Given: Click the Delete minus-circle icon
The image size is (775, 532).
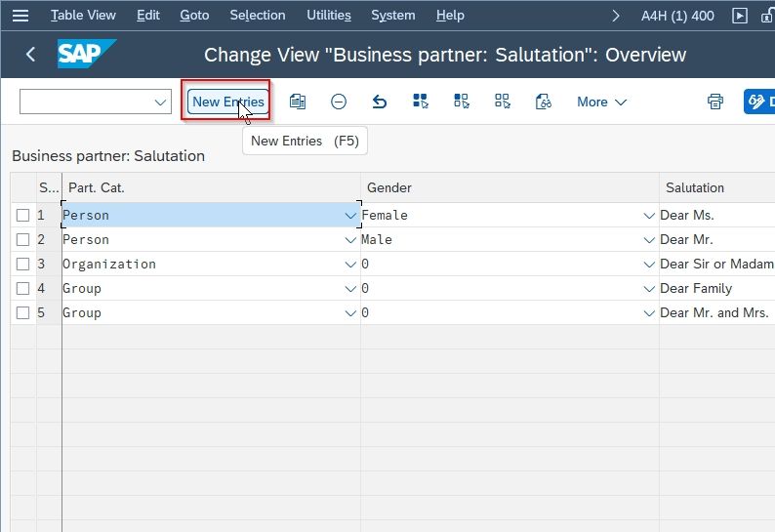Looking at the screenshot, I should (x=339, y=102).
